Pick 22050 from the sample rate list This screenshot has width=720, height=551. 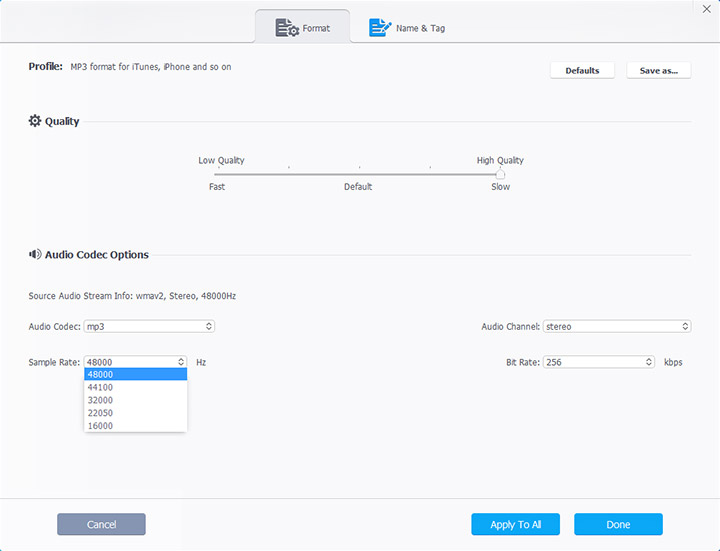click(x=135, y=413)
